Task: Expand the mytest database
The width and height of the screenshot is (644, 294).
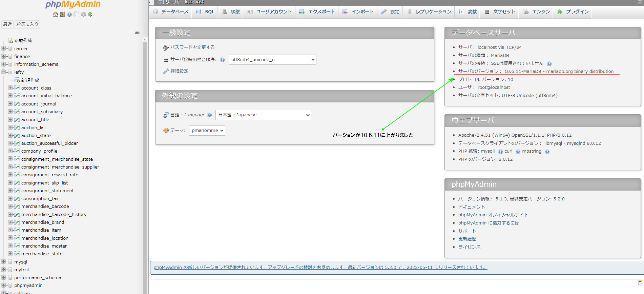Action: (x=3, y=270)
